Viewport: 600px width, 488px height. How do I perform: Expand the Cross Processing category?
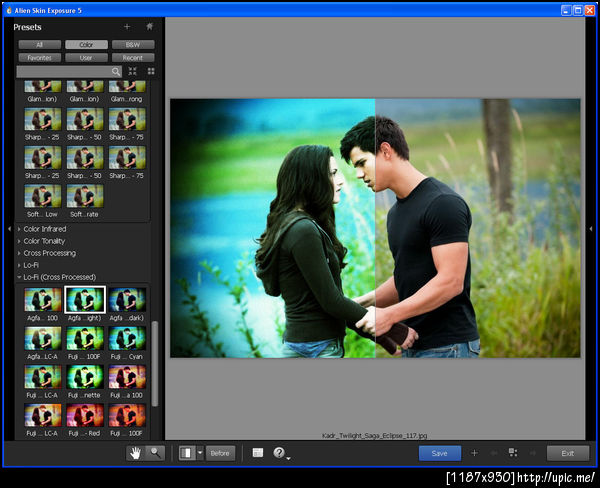click(49, 253)
